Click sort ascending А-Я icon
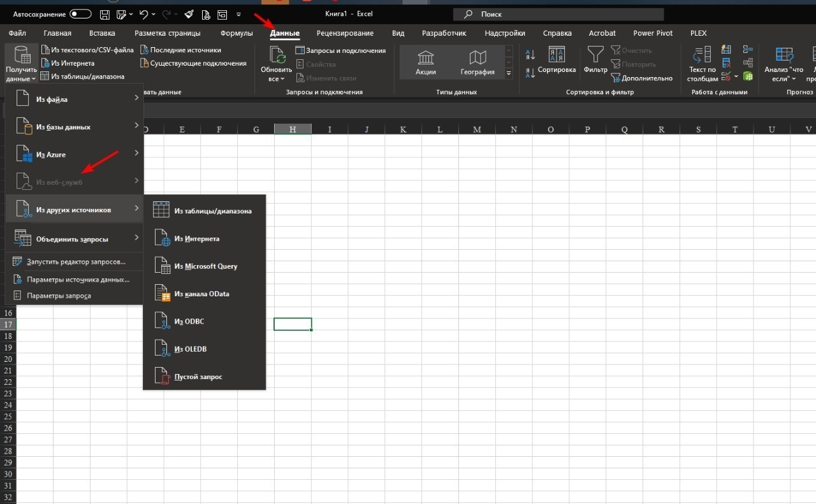Screen dimensions: 816x504 (530, 55)
